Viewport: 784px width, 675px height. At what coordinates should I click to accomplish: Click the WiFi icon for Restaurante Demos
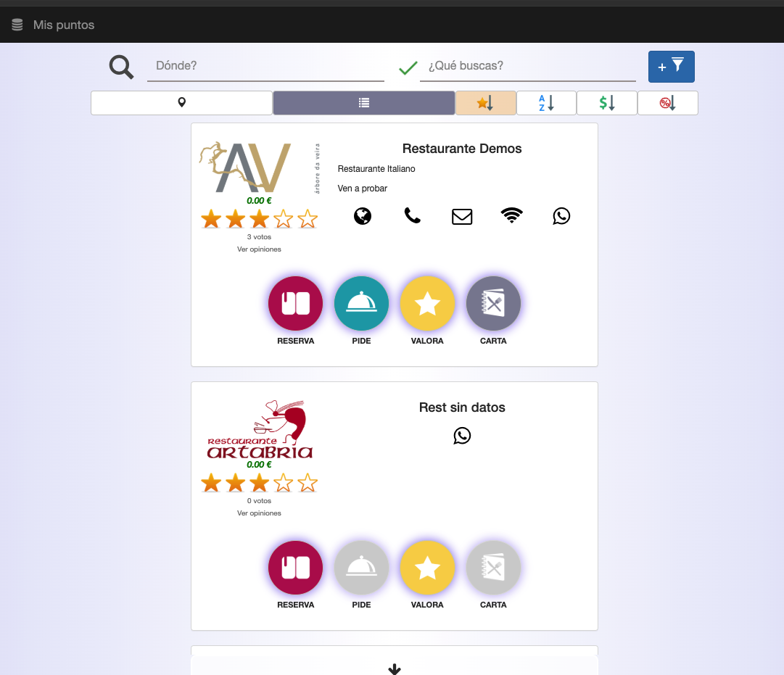pyautogui.click(x=512, y=216)
